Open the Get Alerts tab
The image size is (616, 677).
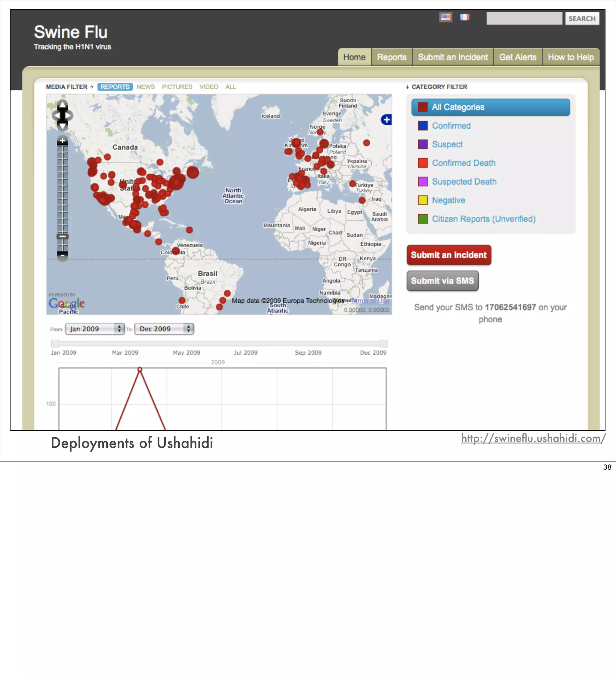[518, 57]
